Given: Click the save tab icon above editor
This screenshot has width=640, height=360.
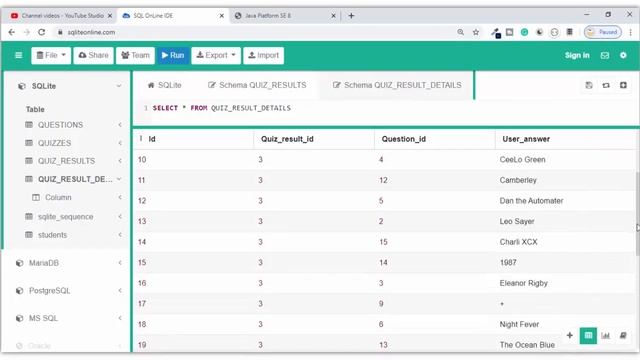Looking at the screenshot, I should pyautogui.click(x=589, y=85).
